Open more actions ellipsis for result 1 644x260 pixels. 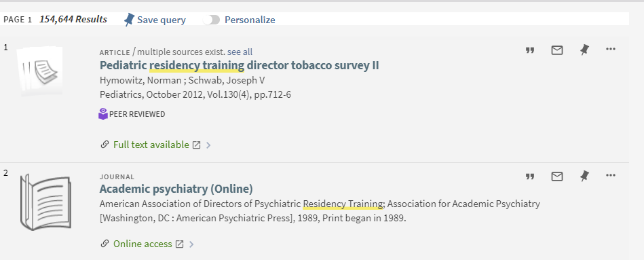click(611, 50)
